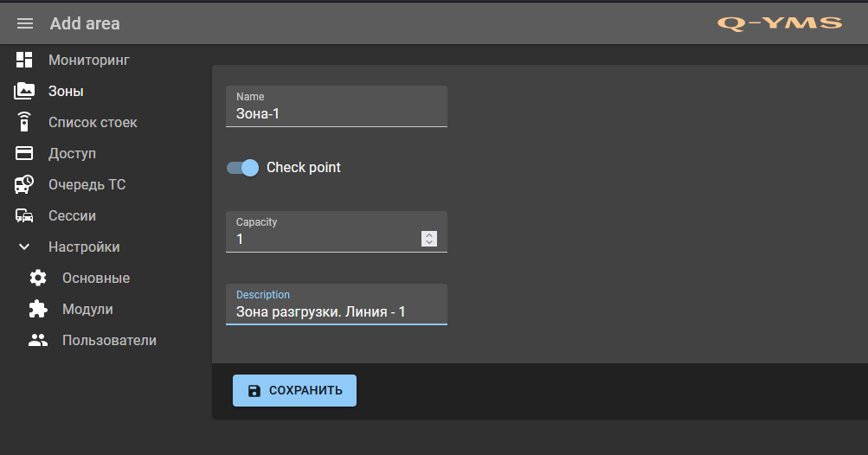This screenshot has width=868, height=455.
Task: Focus the Capacity number field
Action: (x=337, y=232)
